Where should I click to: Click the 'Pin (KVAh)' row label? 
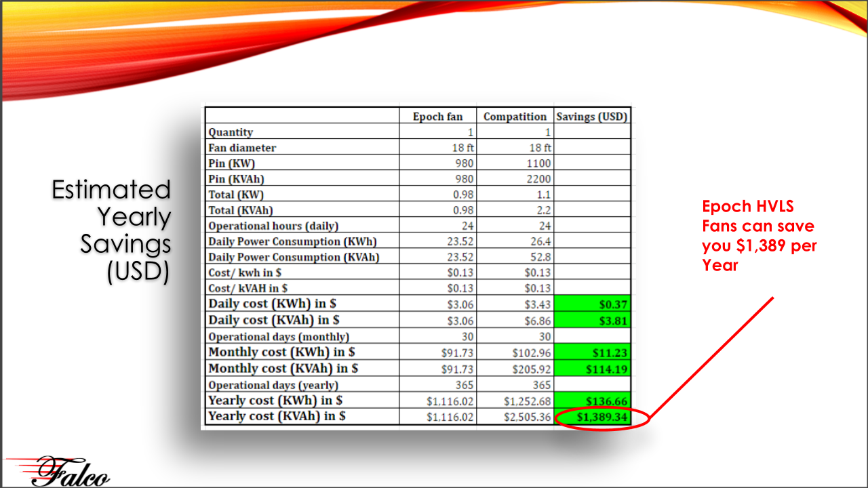[x=236, y=179]
